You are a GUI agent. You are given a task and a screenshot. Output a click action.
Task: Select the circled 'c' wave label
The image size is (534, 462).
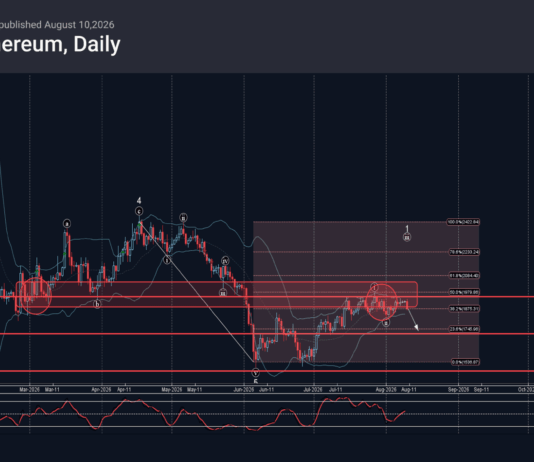pos(139,211)
